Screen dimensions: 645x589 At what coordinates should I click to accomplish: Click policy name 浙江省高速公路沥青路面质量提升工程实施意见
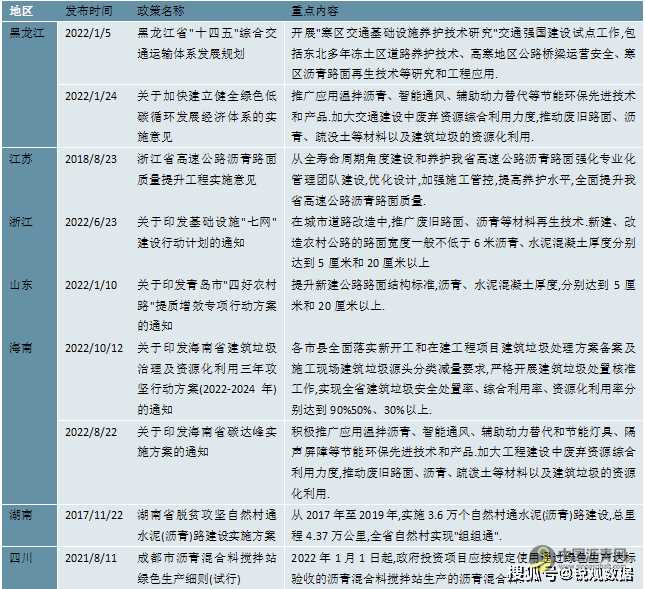(x=207, y=169)
